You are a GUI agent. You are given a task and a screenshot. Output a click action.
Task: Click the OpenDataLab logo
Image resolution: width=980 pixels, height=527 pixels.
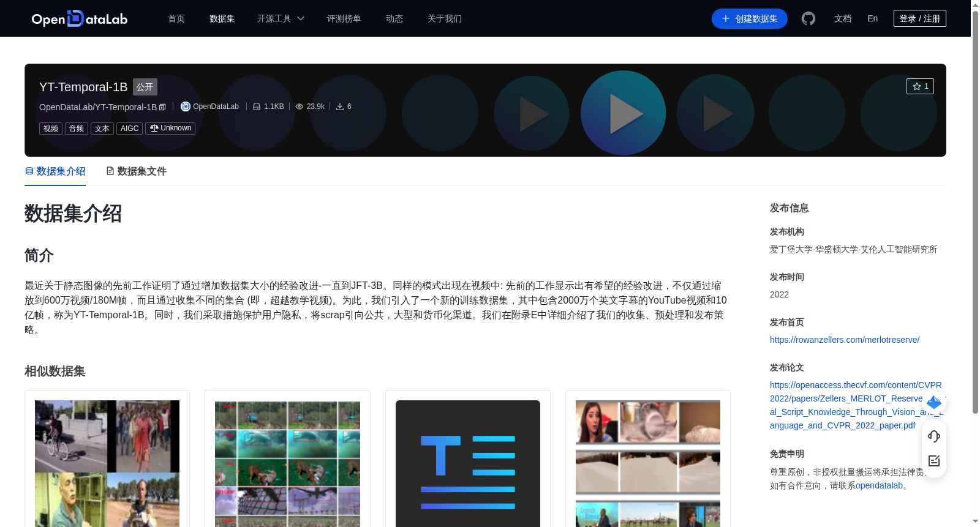80,18
